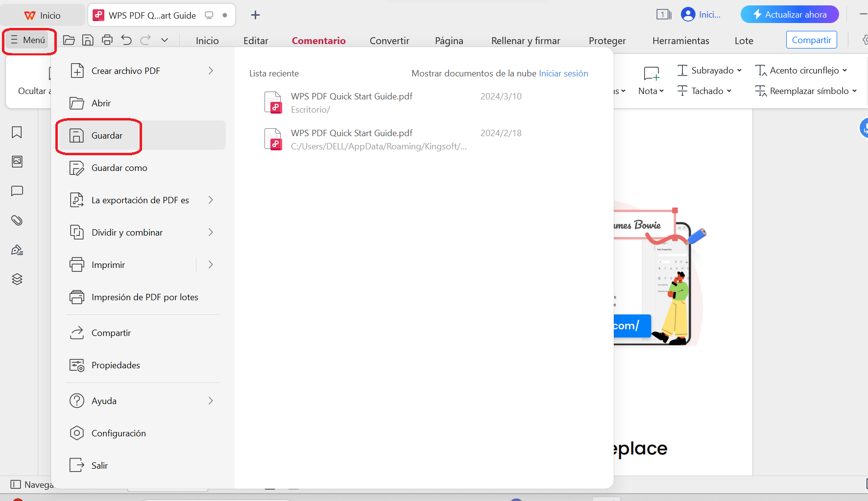868x501 pixels.
Task: Open the attachments paperclip panel
Action: [x=17, y=220]
